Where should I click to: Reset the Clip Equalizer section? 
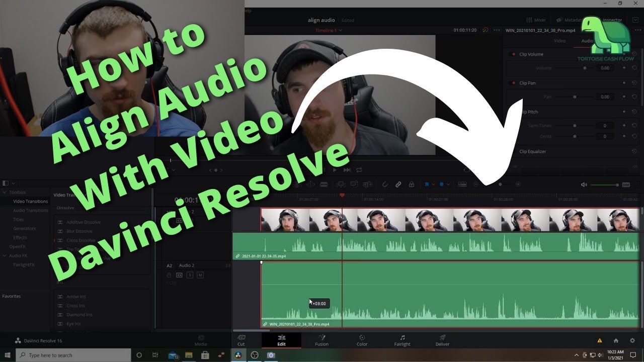click(633, 151)
